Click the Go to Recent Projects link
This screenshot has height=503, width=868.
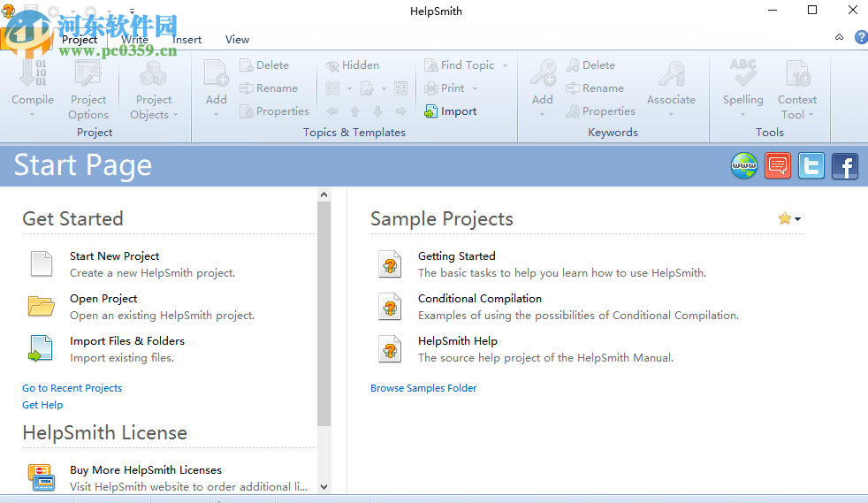tap(72, 388)
